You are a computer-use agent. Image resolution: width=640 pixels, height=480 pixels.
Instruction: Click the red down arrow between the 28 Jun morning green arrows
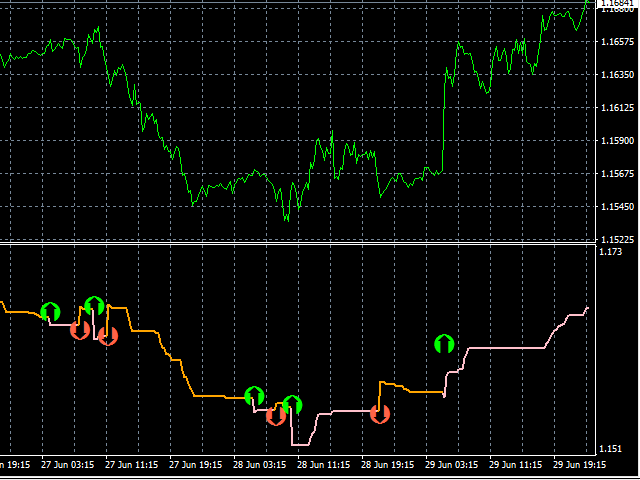coord(276,416)
